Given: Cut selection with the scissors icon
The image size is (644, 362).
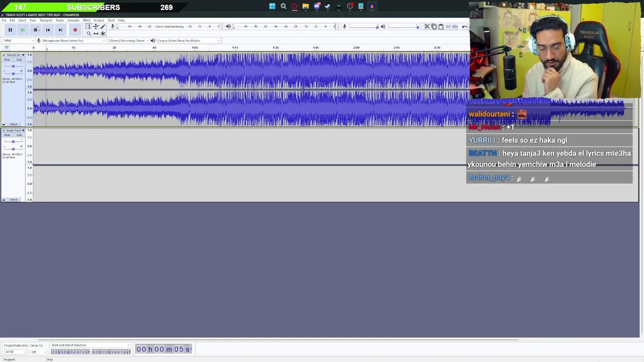Looking at the screenshot, I should (x=427, y=27).
